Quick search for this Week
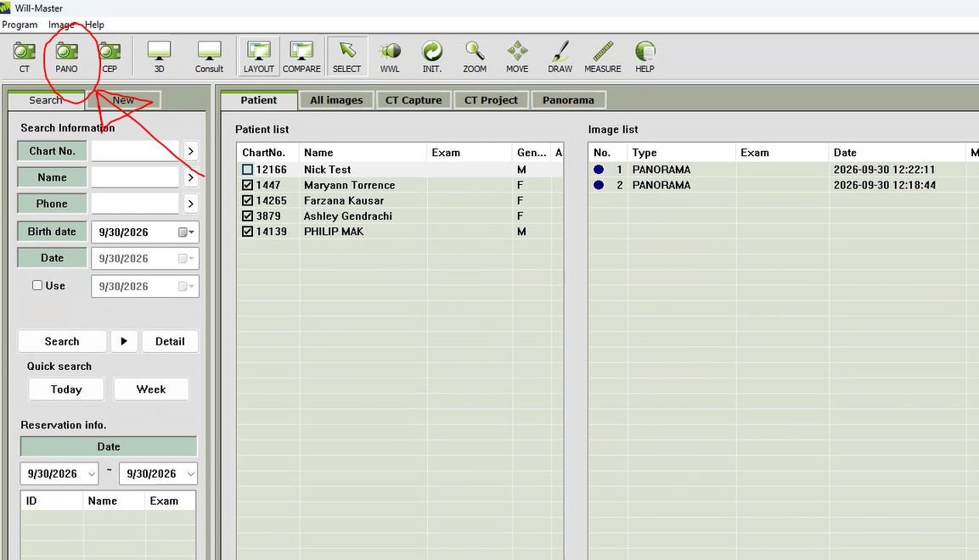This screenshot has height=560, width=979. [x=151, y=389]
